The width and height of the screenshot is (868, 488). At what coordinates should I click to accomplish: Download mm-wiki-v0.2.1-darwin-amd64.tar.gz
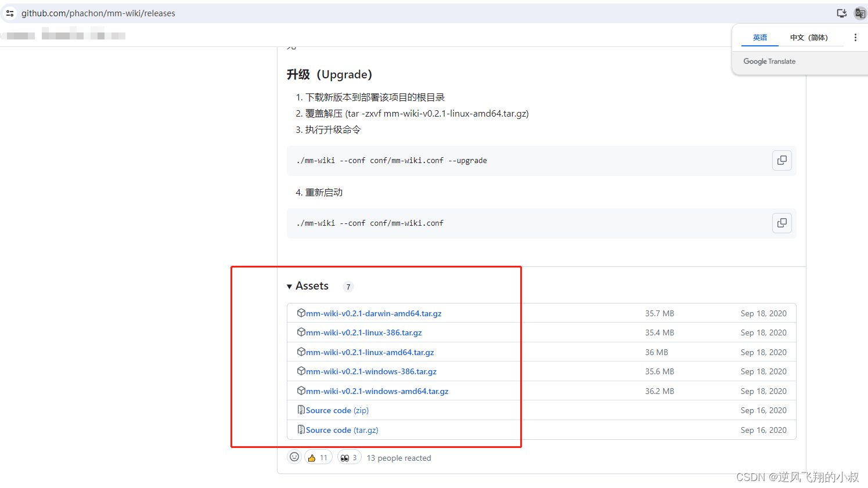(x=373, y=313)
